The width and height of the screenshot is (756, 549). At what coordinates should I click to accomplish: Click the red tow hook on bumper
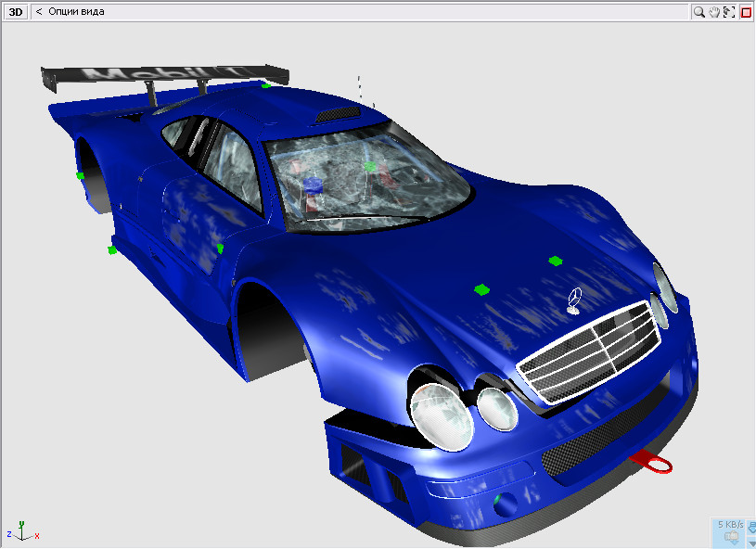[651, 461]
